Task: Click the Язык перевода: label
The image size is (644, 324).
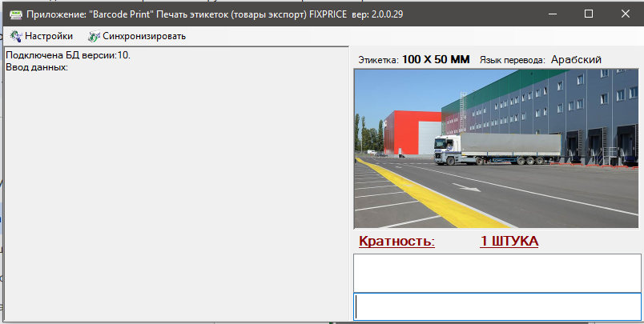Action: tap(512, 60)
